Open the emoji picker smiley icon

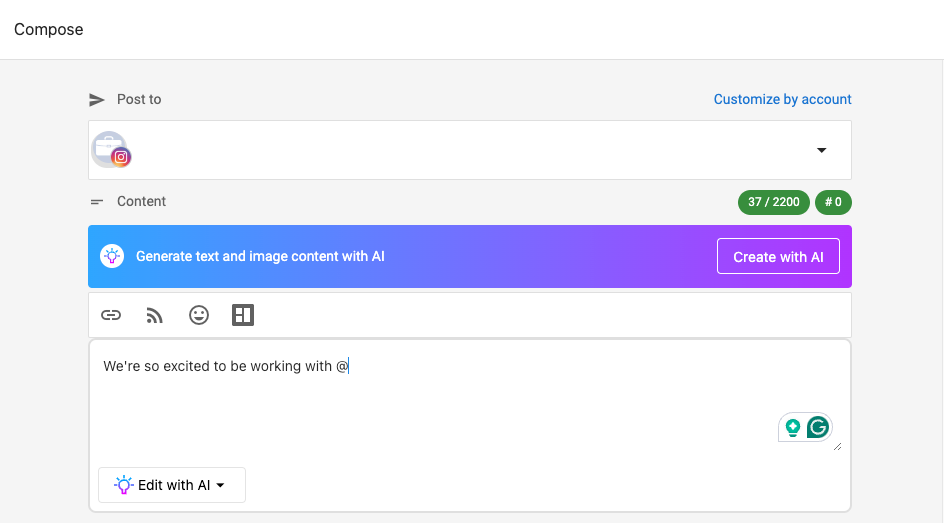coord(199,315)
